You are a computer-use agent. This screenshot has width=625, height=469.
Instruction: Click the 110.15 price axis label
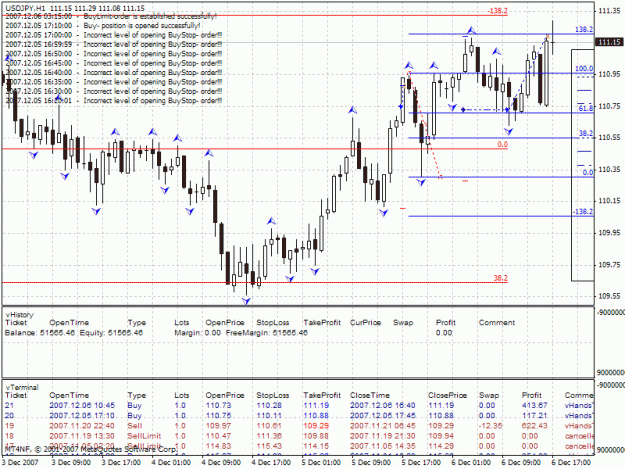click(609, 201)
